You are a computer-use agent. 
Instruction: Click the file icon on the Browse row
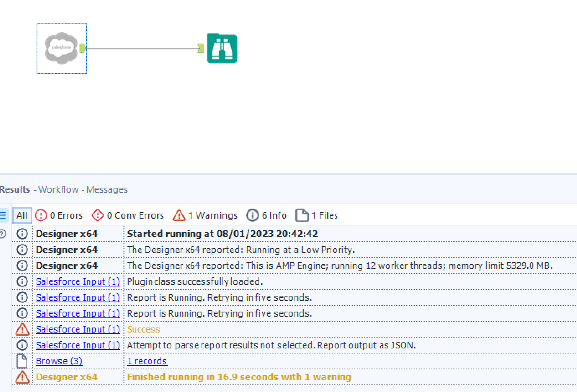point(22,361)
